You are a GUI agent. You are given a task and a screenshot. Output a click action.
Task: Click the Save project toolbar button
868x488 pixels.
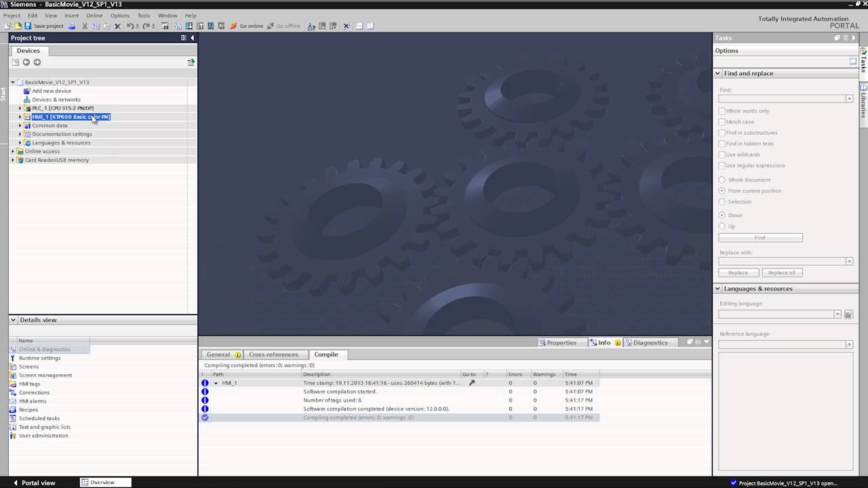pos(45,26)
